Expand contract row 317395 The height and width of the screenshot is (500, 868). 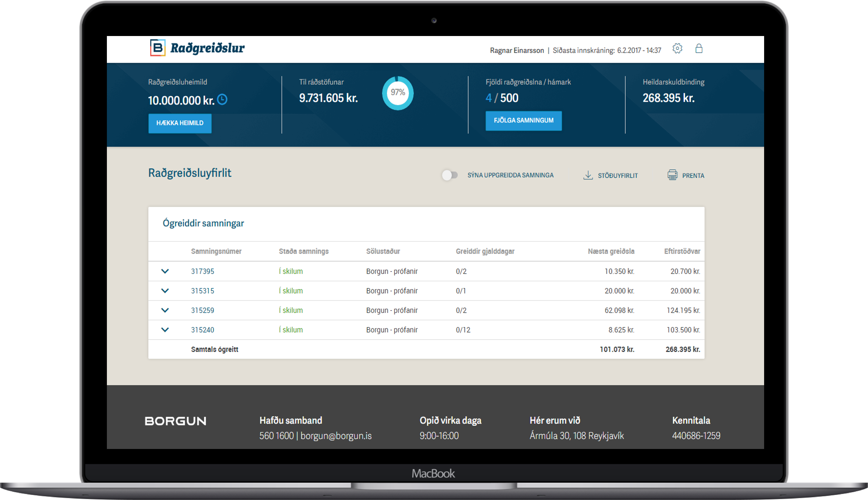(x=165, y=271)
